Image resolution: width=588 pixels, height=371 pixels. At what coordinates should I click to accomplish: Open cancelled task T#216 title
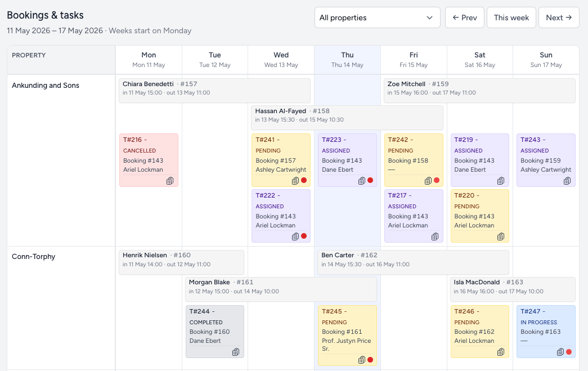pyautogui.click(x=135, y=140)
